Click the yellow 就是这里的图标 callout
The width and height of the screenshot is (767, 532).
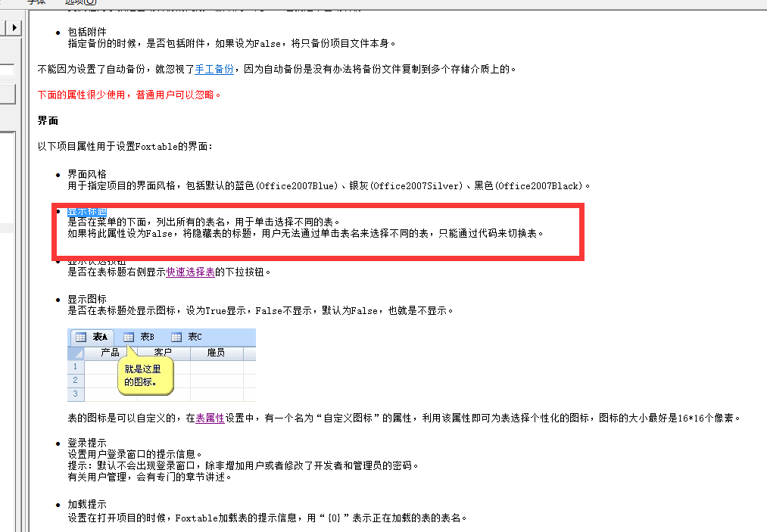click(145, 376)
